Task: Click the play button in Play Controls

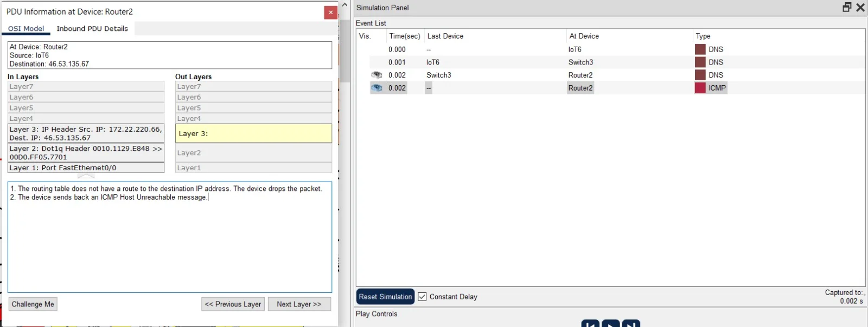Action: point(611,324)
